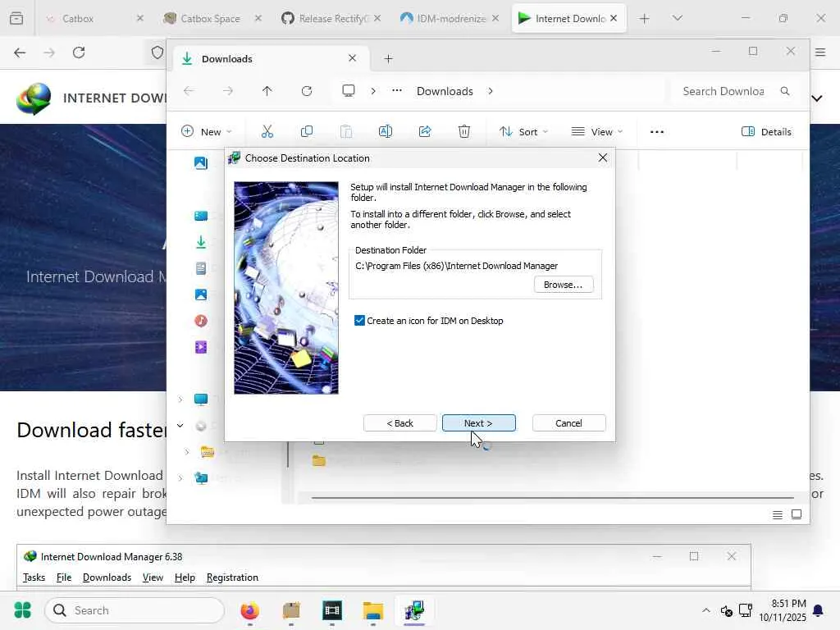Click the taskbar Search box

(135, 610)
